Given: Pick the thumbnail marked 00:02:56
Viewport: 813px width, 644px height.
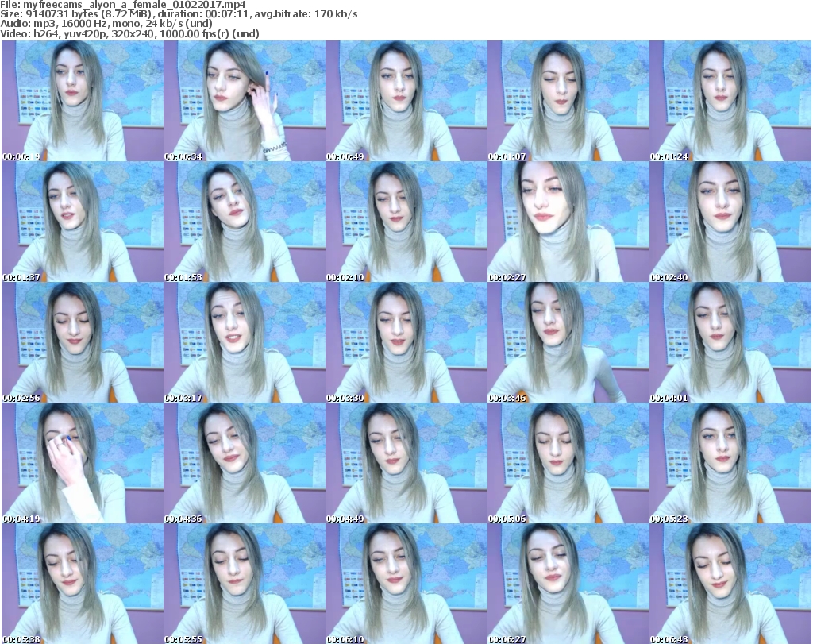Looking at the screenshot, I should (x=83, y=343).
